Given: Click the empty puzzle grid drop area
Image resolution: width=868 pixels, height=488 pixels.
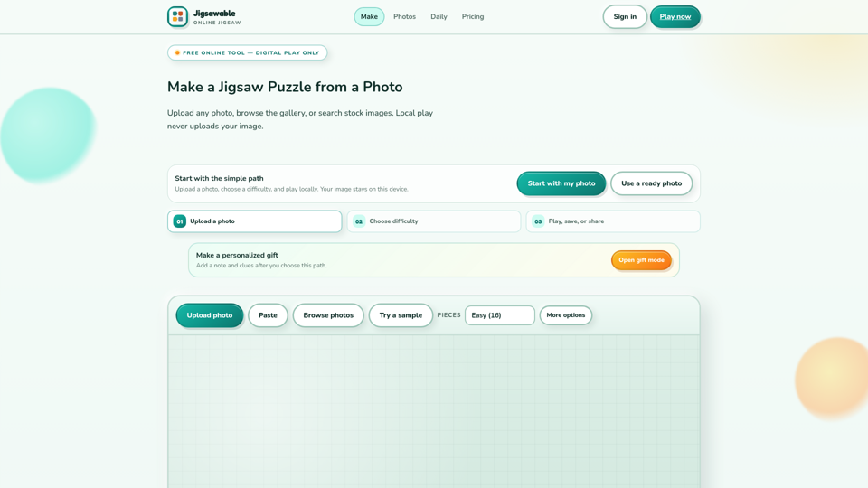Looking at the screenshot, I should [x=434, y=411].
